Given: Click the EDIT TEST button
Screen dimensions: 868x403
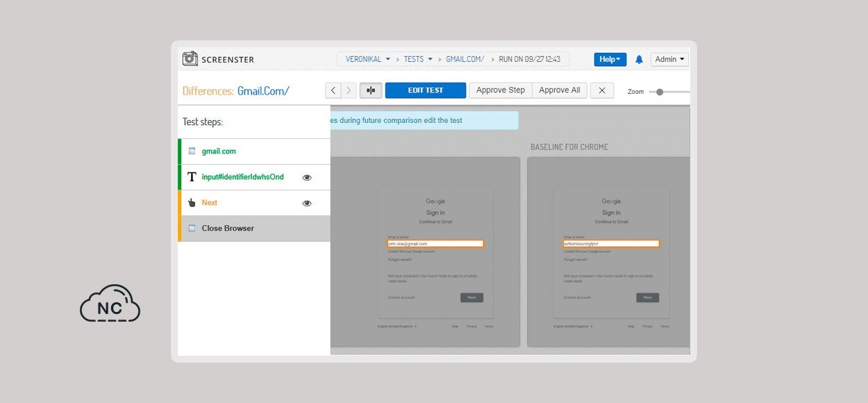Looking at the screenshot, I should tap(426, 90).
